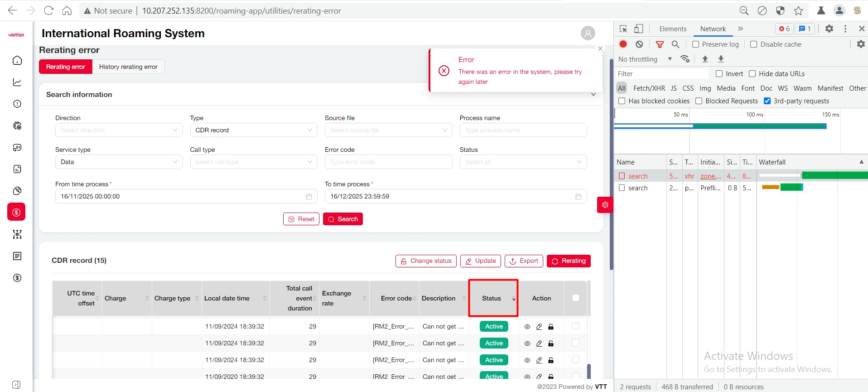Open the line chart icon in sidebar
The image size is (868, 392).
coord(17,82)
